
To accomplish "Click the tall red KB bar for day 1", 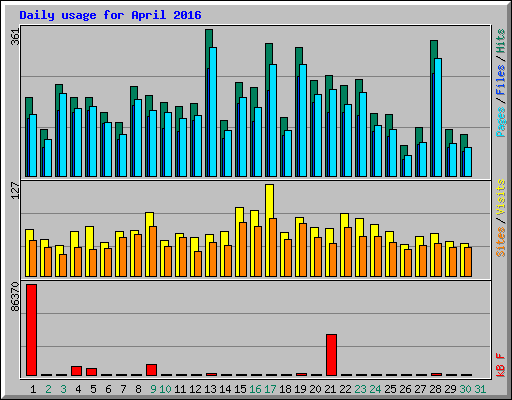I will point(32,330).
